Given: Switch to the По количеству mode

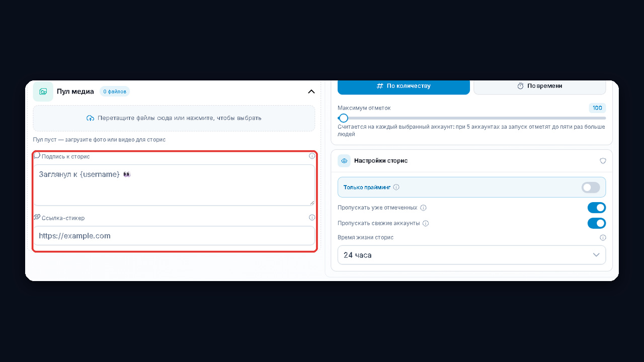Looking at the screenshot, I should coord(404,86).
